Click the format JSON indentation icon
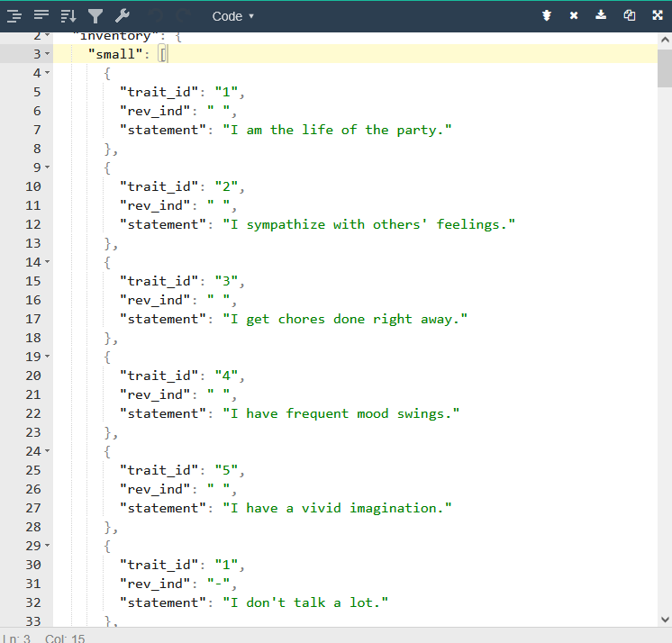Screen dimensions: 672x643 14,15
